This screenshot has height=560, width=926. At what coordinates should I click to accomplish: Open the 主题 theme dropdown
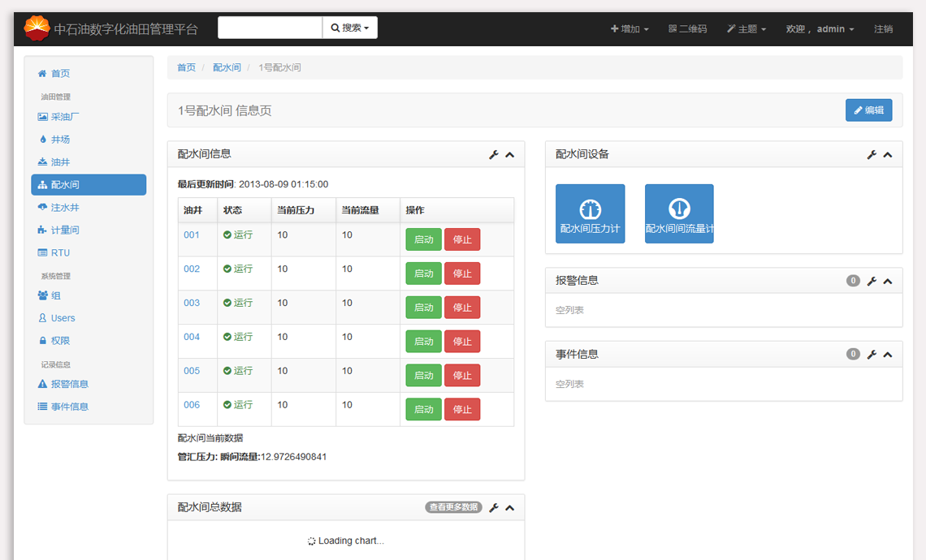[x=746, y=29]
